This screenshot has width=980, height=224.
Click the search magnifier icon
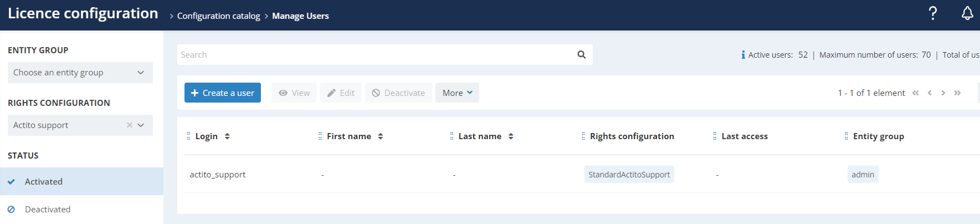click(x=582, y=54)
